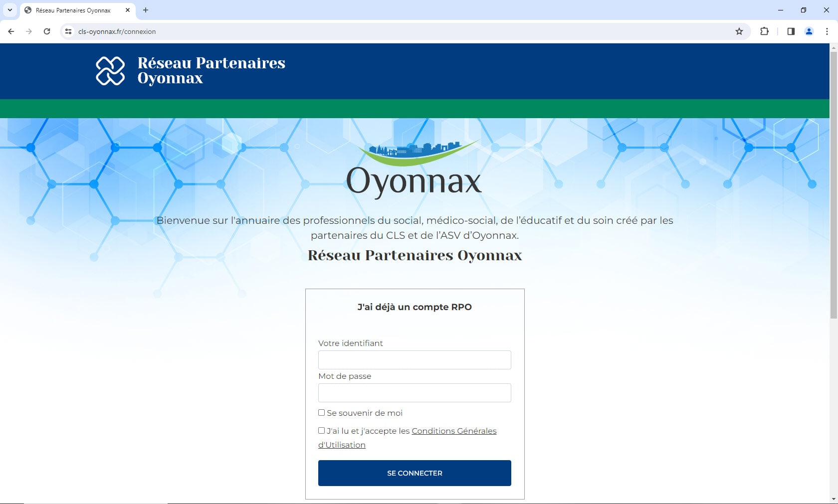The width and height of the screenshot is (838, 504).
Task: Open the browser extensions puzzle icon
Action: [x=764, y=31]
